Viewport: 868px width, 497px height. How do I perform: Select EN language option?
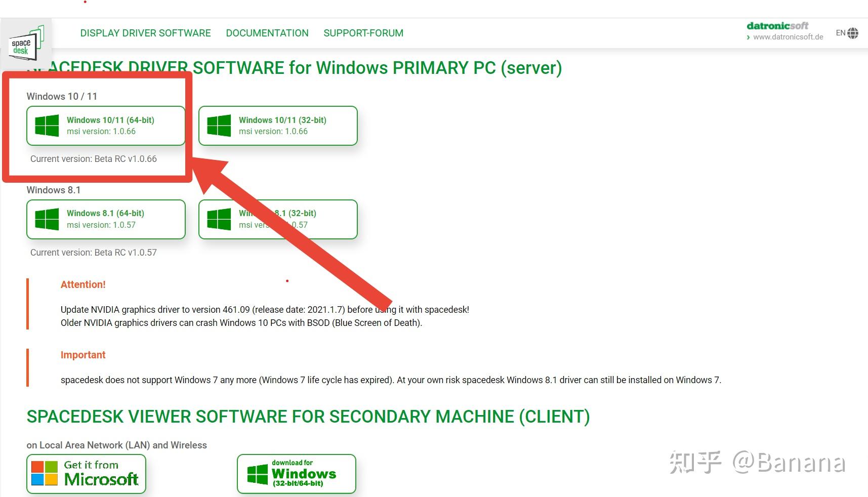pyautogui.click(x=840, y=33)
